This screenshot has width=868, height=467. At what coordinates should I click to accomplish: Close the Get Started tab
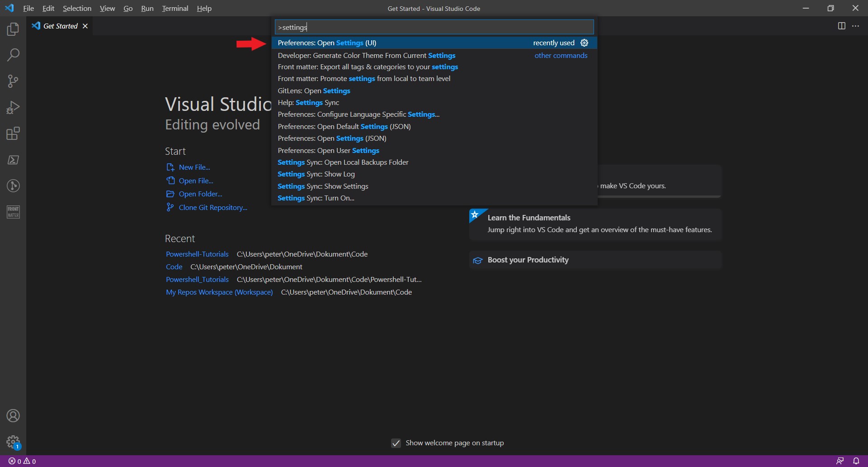point(85,26)
